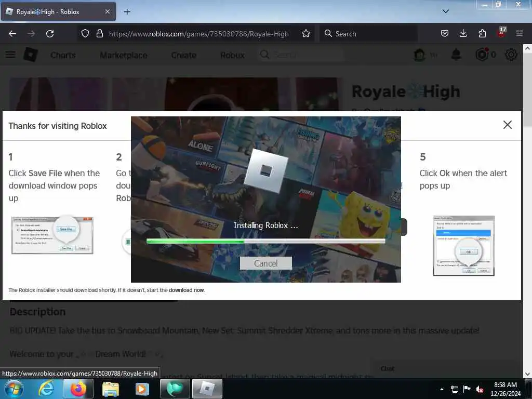532x399 pixels.
Task: Switch to the Roblox installer taskbar button
Action: click(x=207, y=389)
